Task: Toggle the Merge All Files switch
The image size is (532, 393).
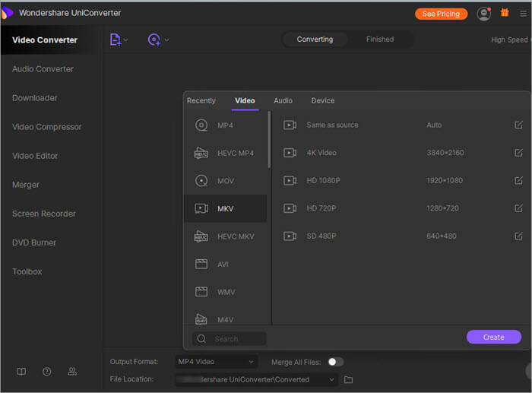Action: (x=335, y=362)
